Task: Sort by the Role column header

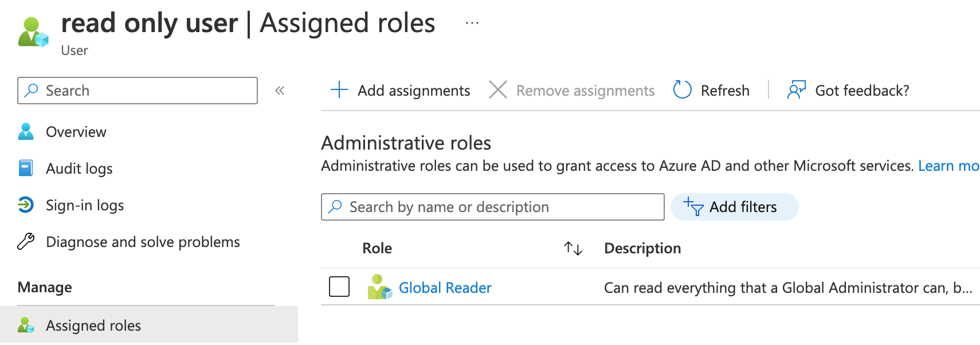Action: coord(377,248)
